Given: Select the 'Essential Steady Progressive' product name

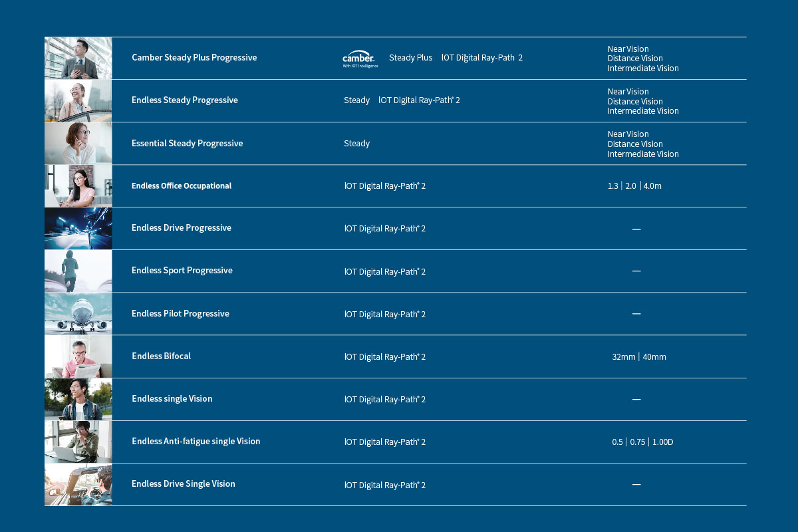Looking at the screenshot, I should [188, 144].
